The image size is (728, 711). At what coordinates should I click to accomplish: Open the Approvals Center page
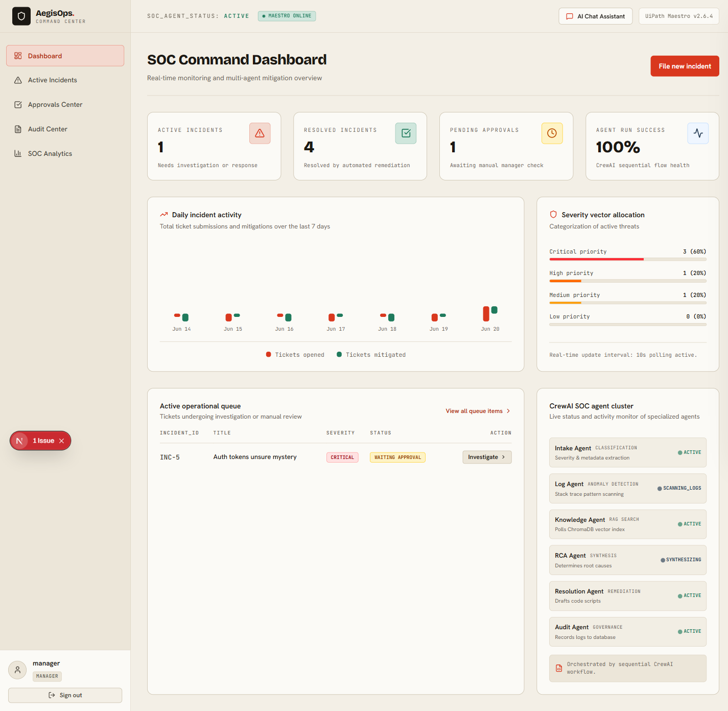[65, 105]
